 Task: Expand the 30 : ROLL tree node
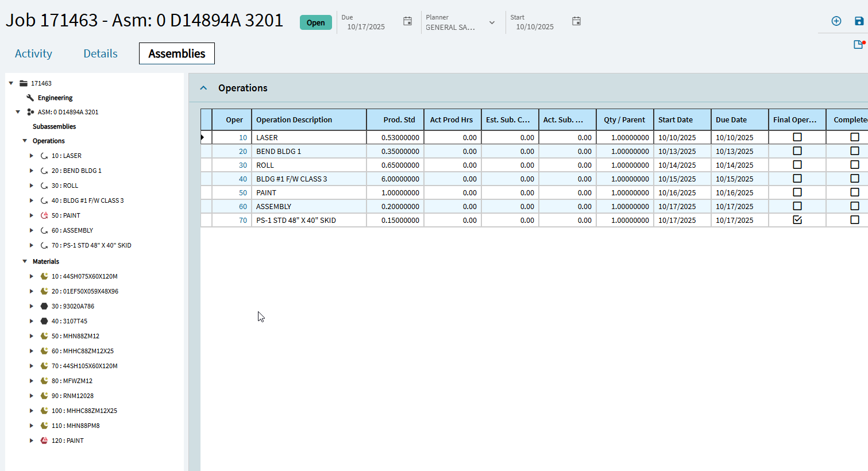[32, 186]
